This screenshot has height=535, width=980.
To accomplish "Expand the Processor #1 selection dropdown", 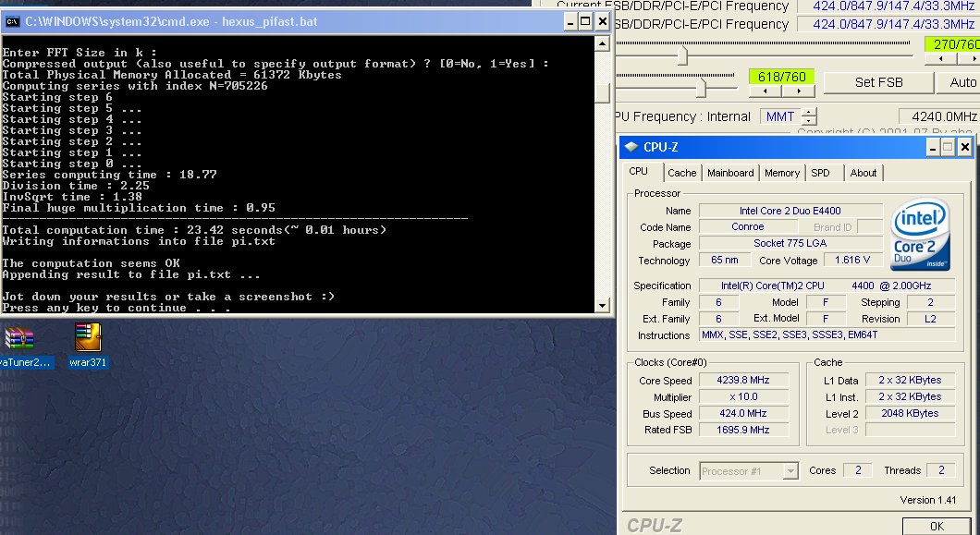I will (790, 471).
